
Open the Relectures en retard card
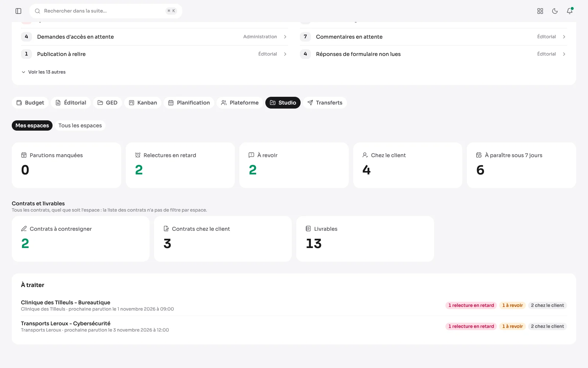180,165
